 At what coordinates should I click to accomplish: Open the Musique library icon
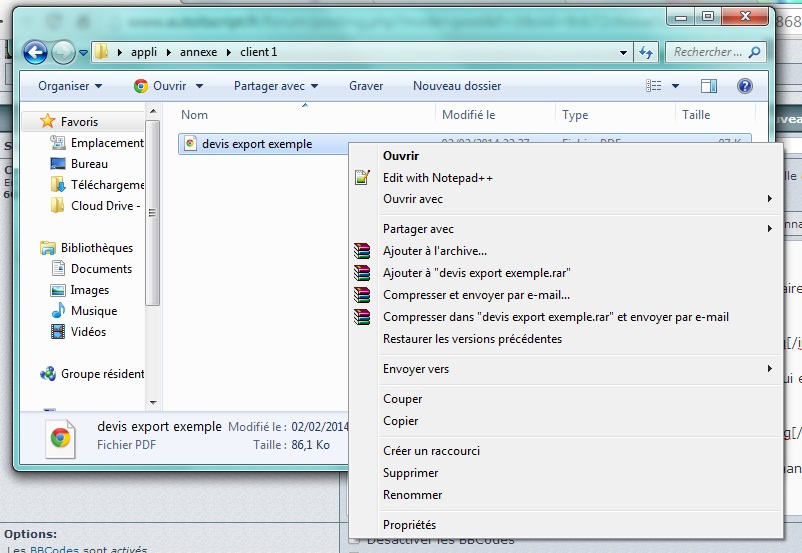tap(57, 311)
